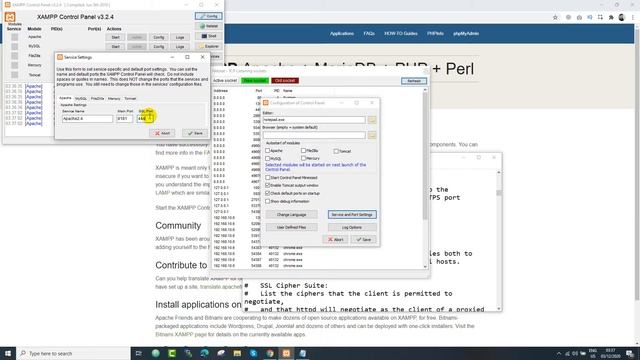Select Apache tab in Service Settings
The height and width of the screenshot is (360, 640).
[65, 98]
